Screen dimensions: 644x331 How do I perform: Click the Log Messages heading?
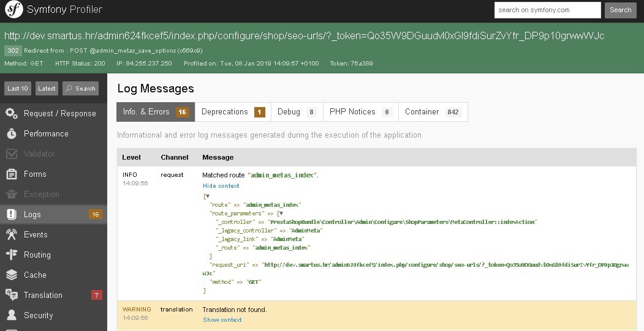(156, 89)
